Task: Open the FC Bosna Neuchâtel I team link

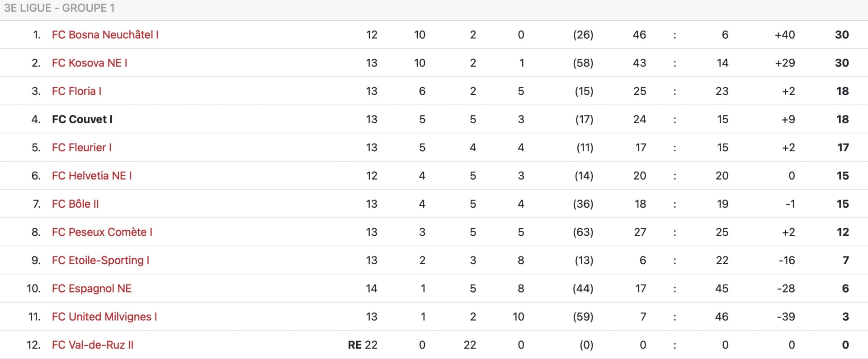Action: [105, 35]
